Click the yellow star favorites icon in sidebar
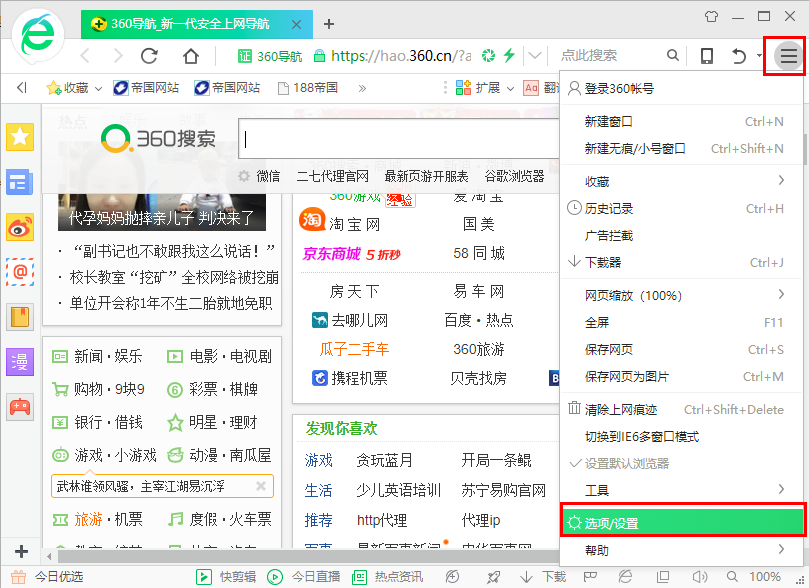This screenshot has height=588, width=809. coord(20,137)
